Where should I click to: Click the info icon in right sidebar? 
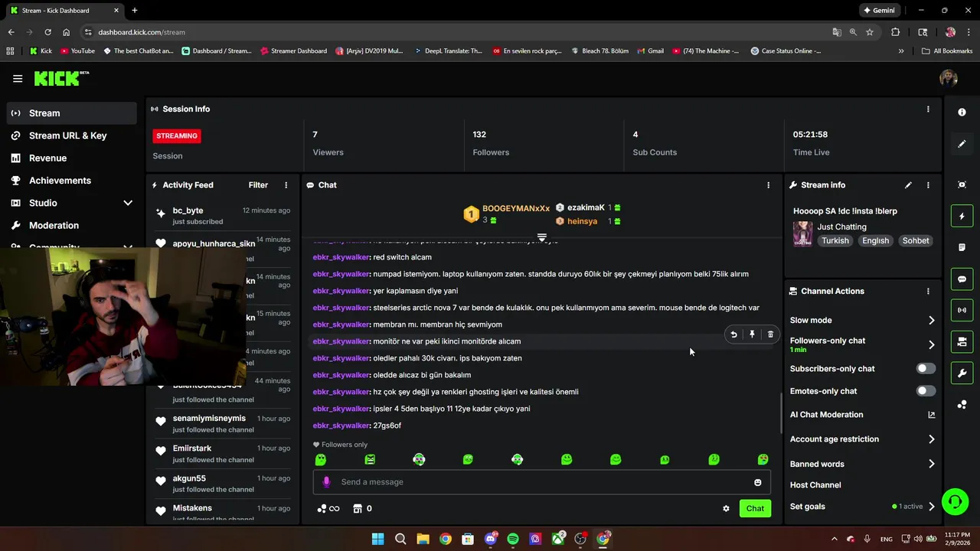point(962,112)
